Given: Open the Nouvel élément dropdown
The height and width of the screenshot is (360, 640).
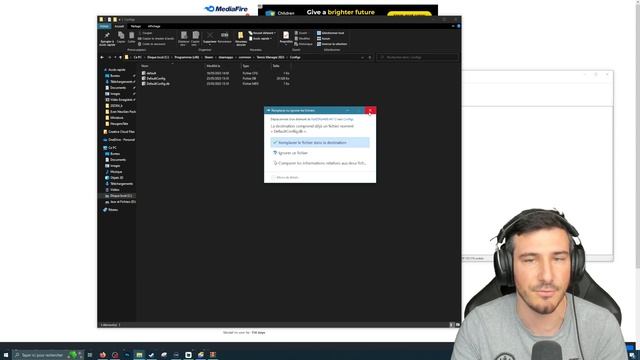Looking at the screenshot, I should (x=262, y=33).
